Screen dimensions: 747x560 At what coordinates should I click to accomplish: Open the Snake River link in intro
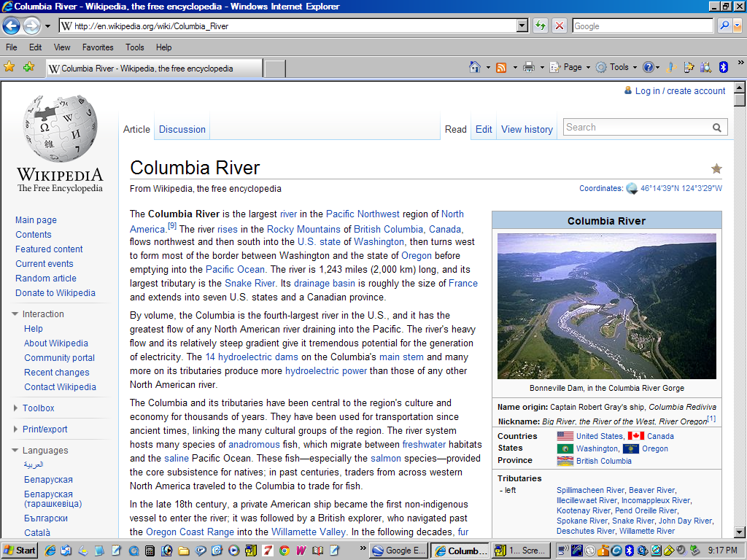coord(249,284)
